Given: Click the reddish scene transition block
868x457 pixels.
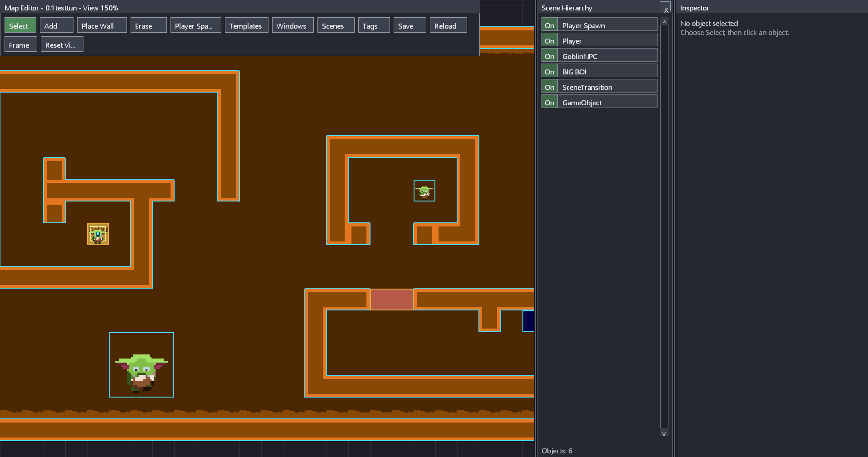Looking at the screenshot, I should pos(392,300).
